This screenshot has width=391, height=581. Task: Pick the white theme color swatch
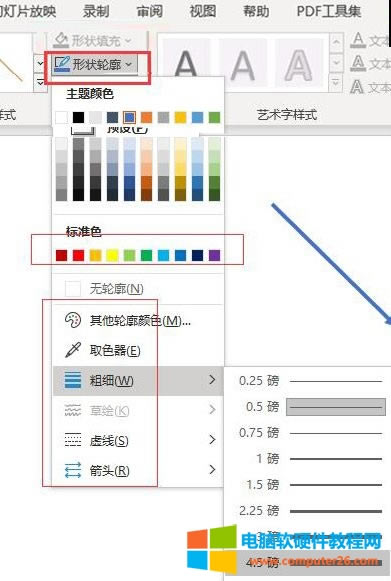pyautogui.click(x=61, y=117)
